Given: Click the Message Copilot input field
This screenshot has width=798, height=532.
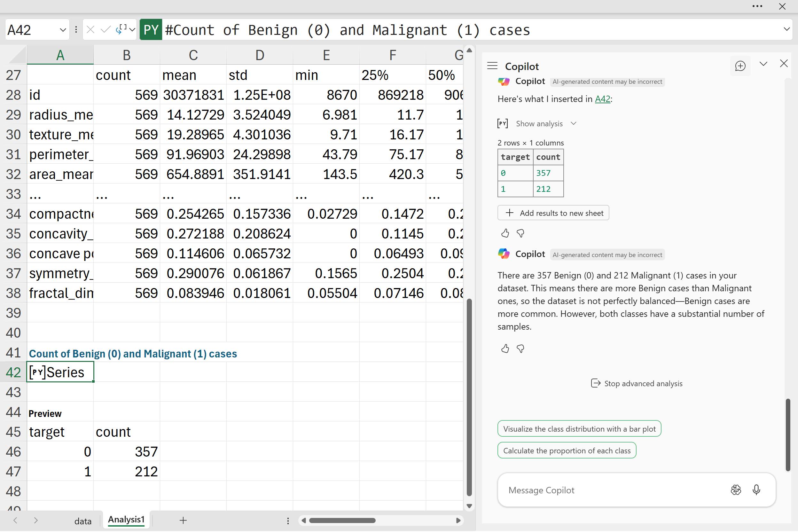Looking at the screenshot, I should 611,490.
